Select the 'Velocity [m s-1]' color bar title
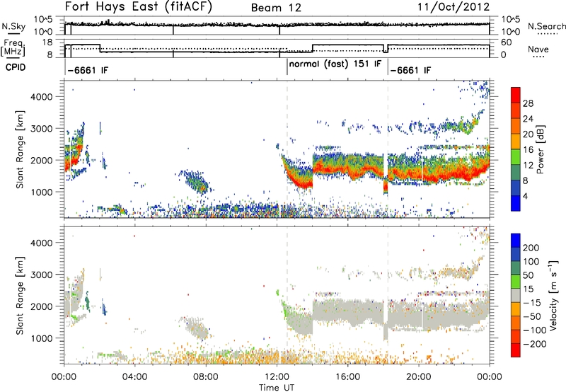The height and width of the screenshot is (392, 566). pyautogui.click(x=553, y=296)
